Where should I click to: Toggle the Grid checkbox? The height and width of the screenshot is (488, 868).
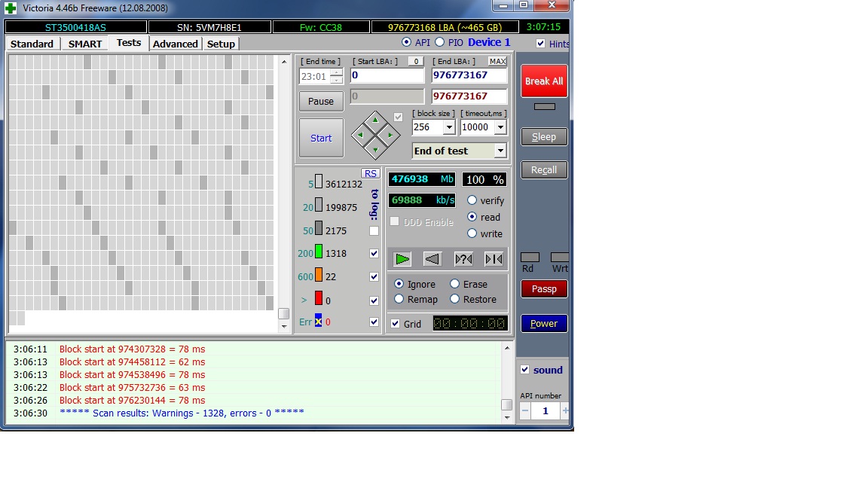click(396, 324)
